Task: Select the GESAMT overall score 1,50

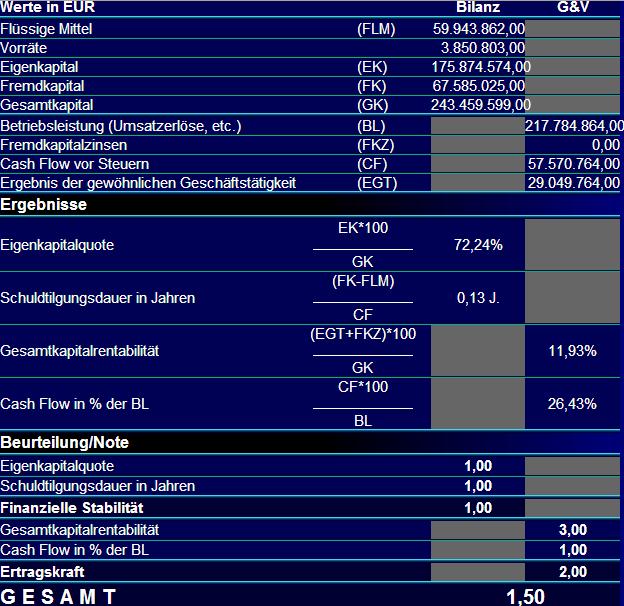Action: point(525,596)
